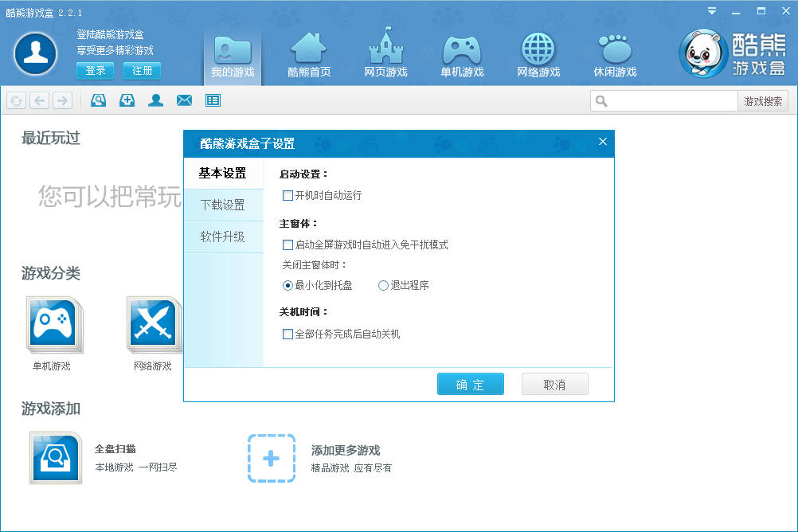Go back with the left arrow icon

coord(39,101)
